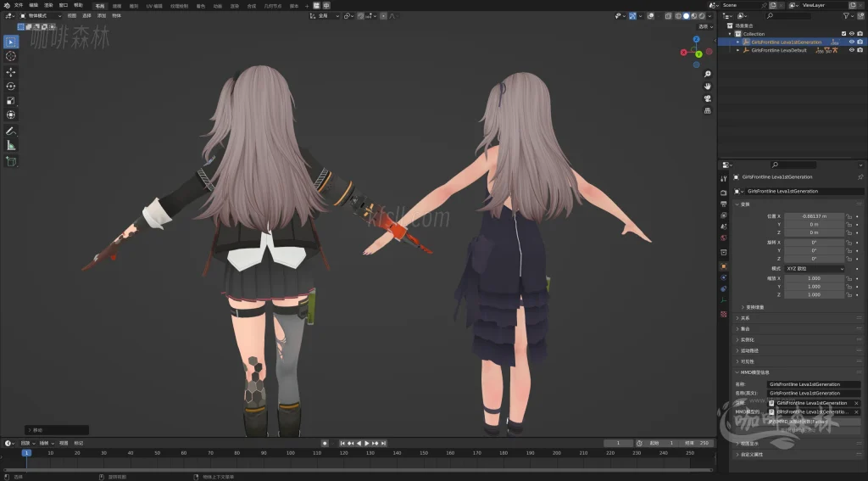
Task: Select the Annotate pencil tool
Action: pos(10,131)
